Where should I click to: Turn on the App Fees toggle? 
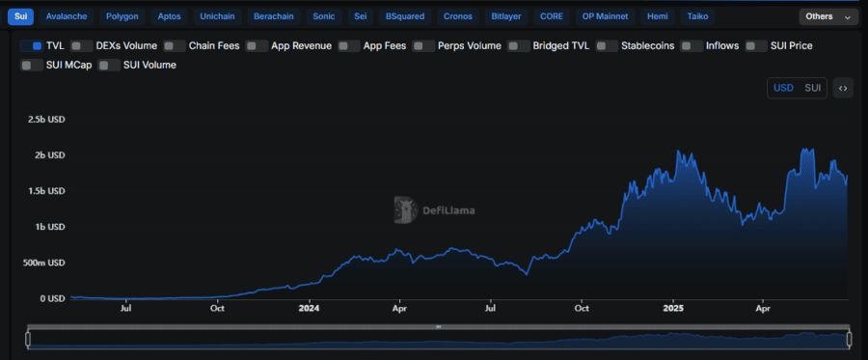point(349,46)
